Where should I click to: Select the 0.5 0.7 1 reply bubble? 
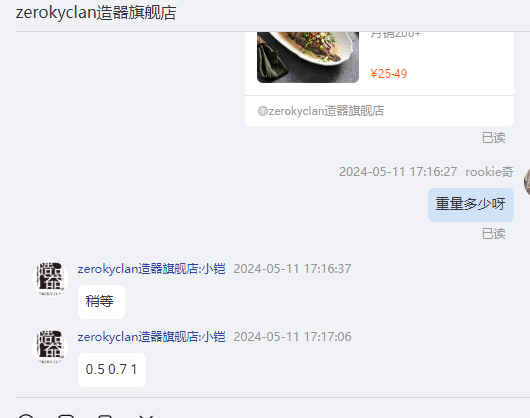(x=112, y=370)
